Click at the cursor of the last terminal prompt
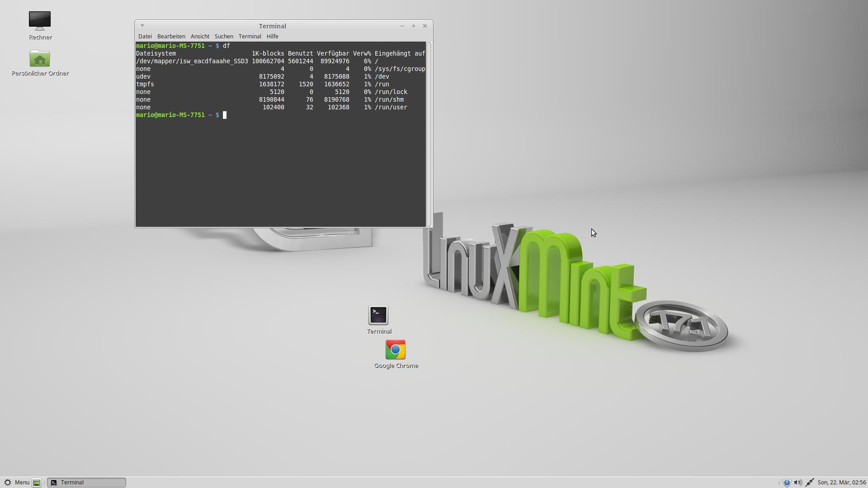The width and height of the screenshot is (868, 488). pos(225,115)
